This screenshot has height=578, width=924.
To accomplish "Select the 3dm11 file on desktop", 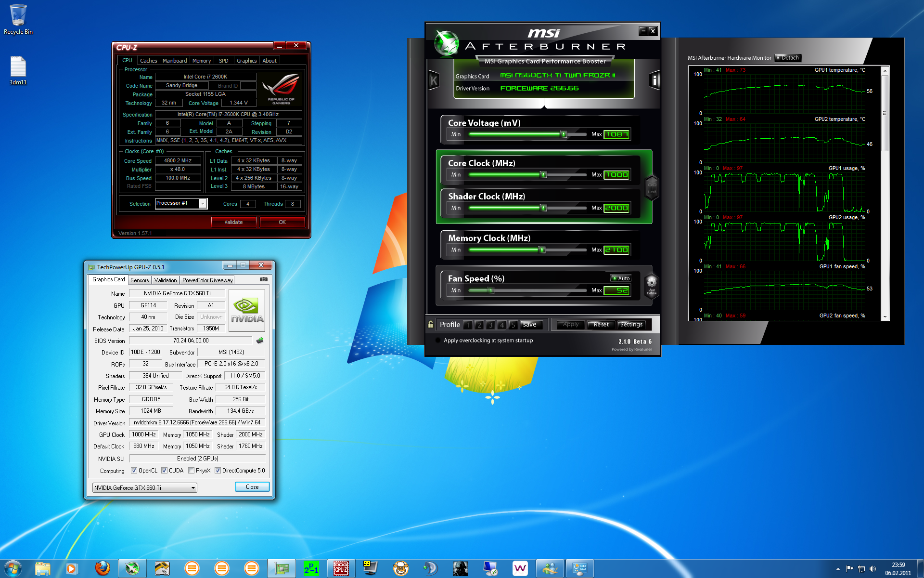I will [18, 71].
